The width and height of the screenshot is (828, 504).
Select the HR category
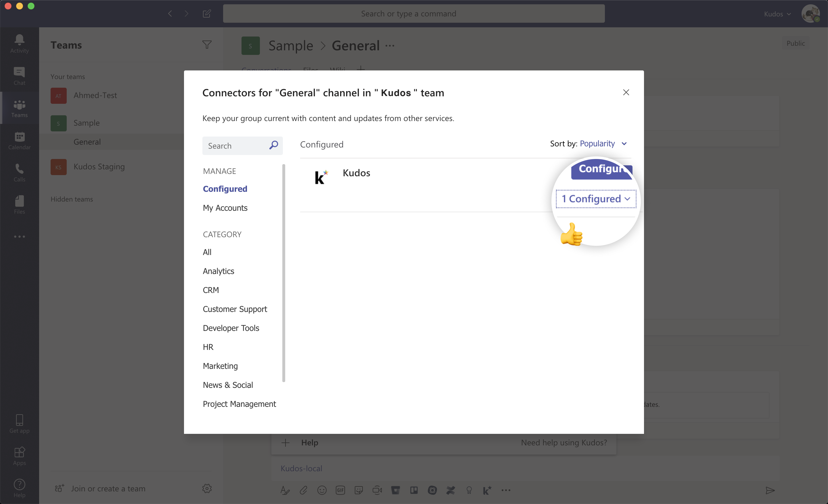(x=208, y=347)
